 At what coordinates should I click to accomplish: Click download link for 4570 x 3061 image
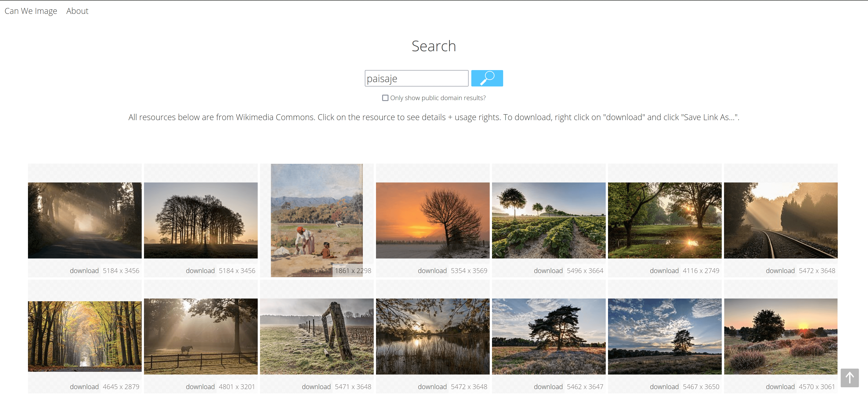(780, 387)
